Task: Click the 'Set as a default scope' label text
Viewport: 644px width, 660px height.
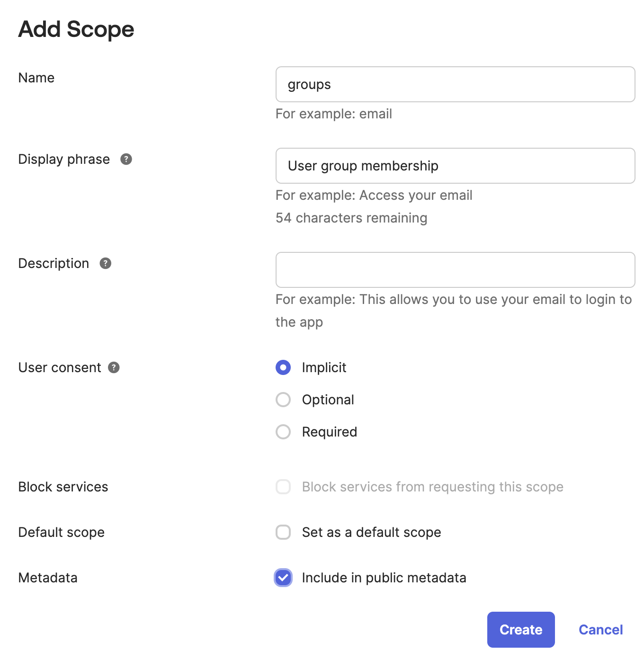Action: point(371,532)
